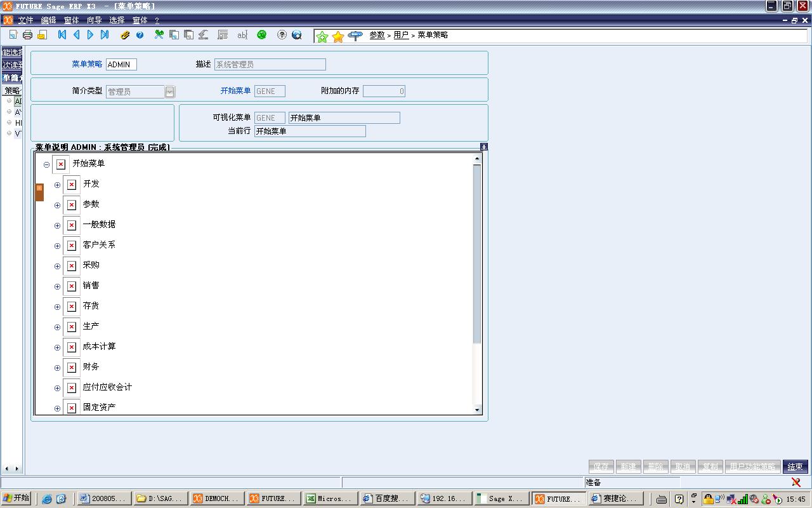
Task: Click the print icon in toolbar
Action: click(27, 35)
